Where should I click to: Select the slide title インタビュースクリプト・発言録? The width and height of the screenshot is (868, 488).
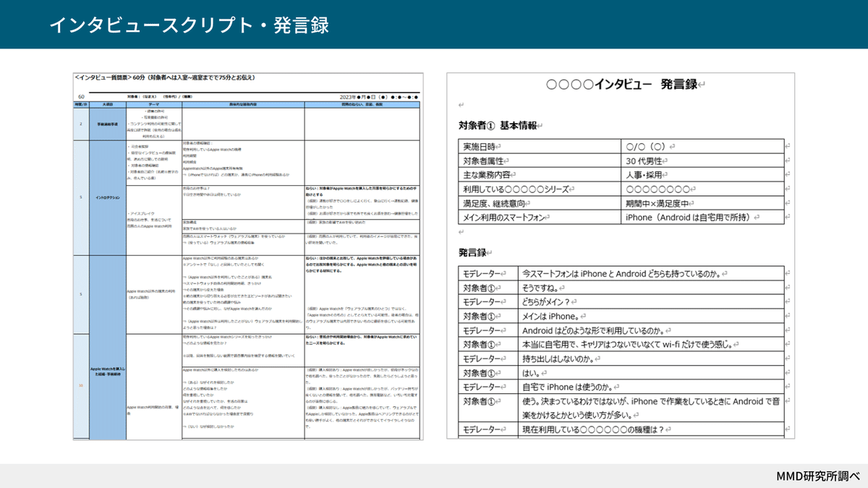pyautogui.click(x=191, y=24)
